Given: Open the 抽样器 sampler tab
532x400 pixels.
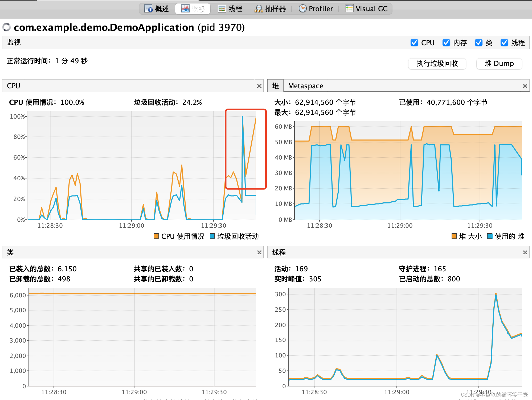Looking at the screenshot, I should 270,9.
